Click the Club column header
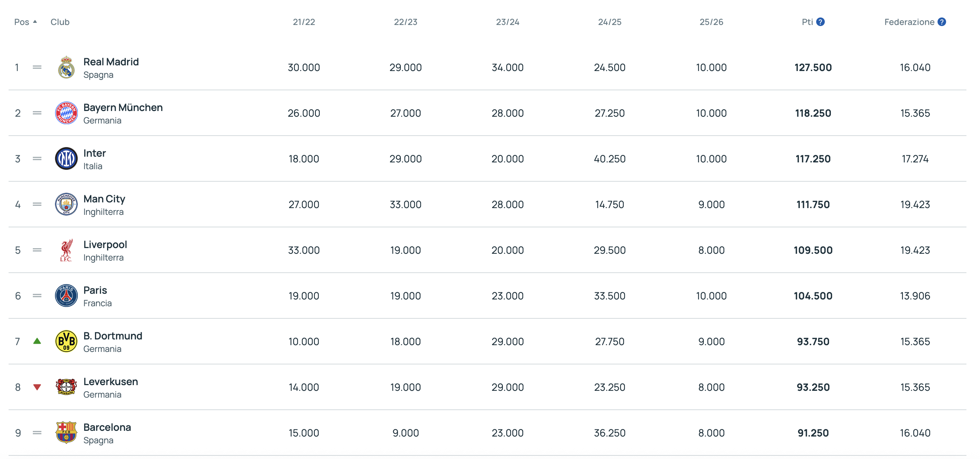The height and width of the screenshot is (459, 980). (x=60, y=22)
